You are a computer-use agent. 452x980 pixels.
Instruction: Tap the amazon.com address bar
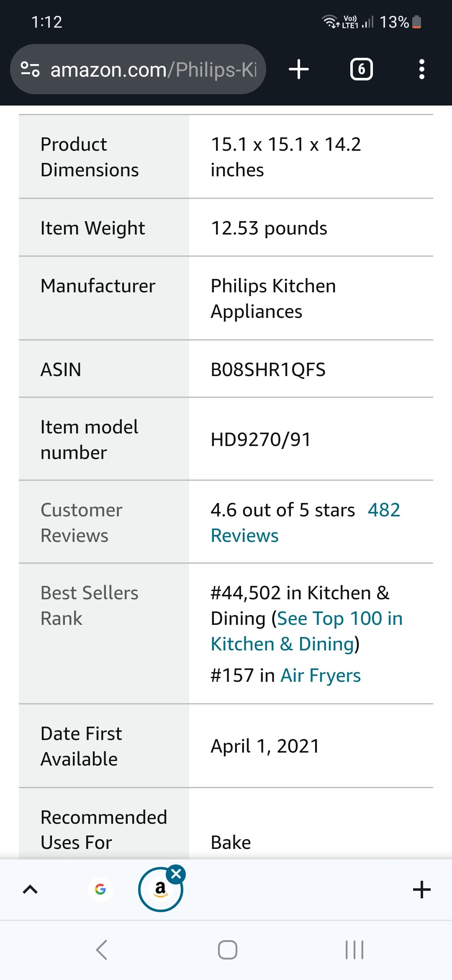pos(153,70)
